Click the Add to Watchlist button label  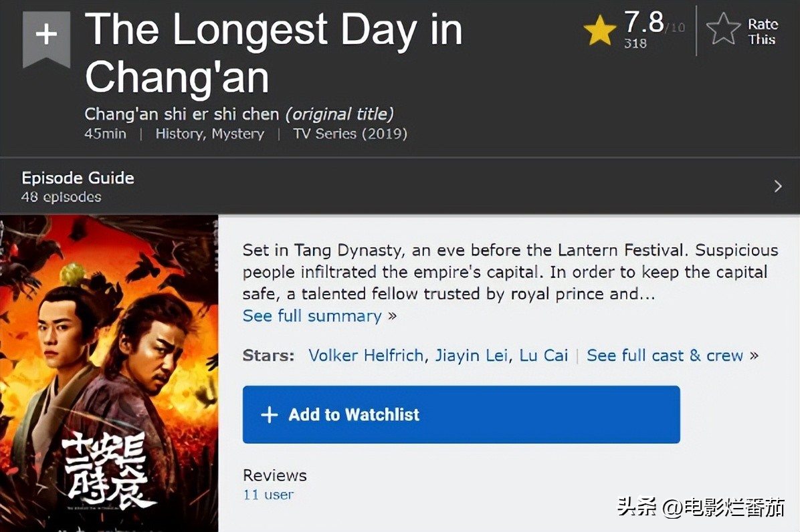354,415
